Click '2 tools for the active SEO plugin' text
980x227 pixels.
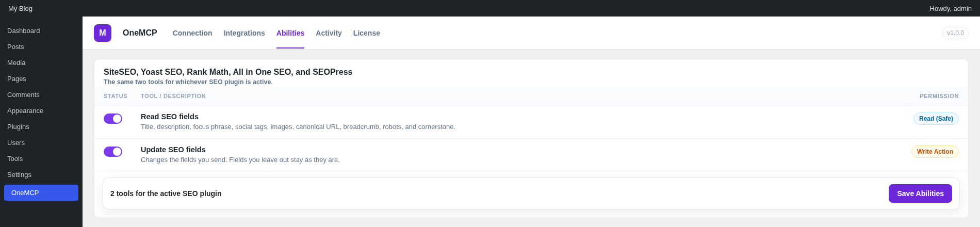tap(166, 193)
